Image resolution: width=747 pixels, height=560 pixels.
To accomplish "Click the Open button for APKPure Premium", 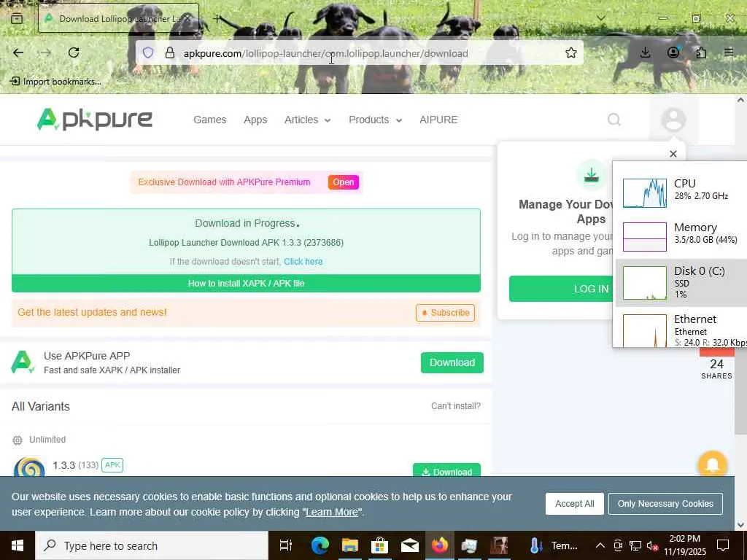I will [x=343, y=182].
